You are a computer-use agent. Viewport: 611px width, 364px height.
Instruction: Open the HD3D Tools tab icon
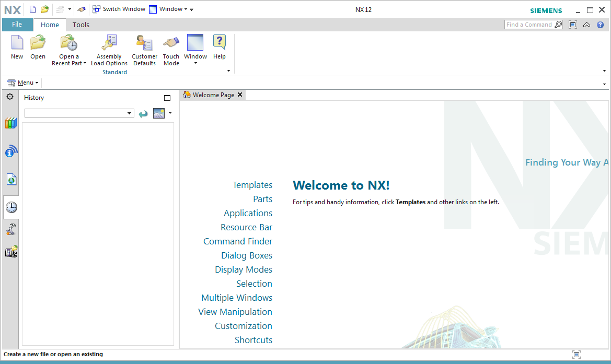(x=11, y=151)
